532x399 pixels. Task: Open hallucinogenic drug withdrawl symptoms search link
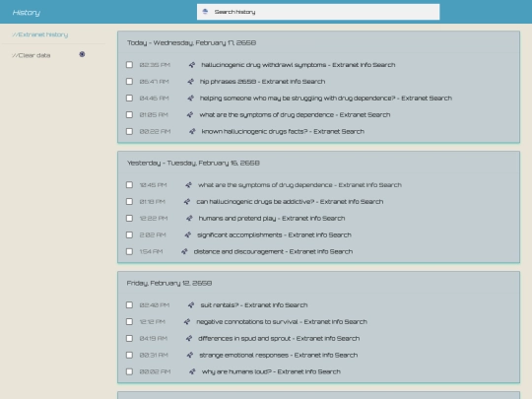(299, 65)
